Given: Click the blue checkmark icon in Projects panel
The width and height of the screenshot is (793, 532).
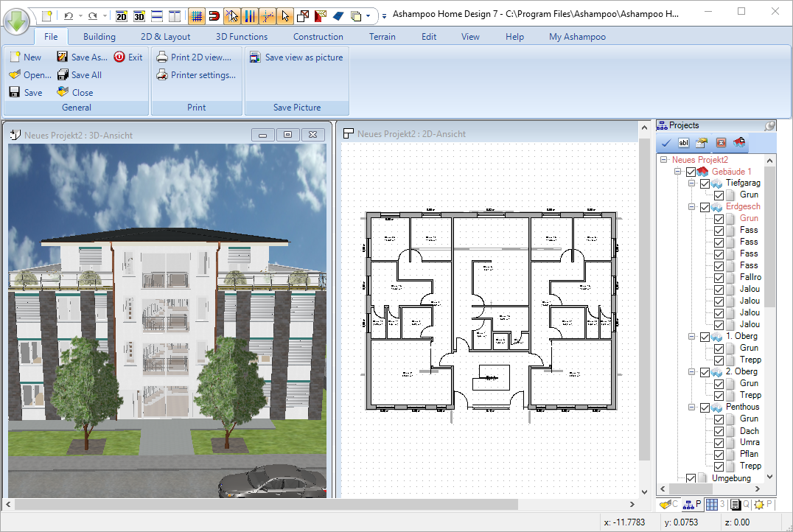Looking at the screenshot, I should [666, 143].
